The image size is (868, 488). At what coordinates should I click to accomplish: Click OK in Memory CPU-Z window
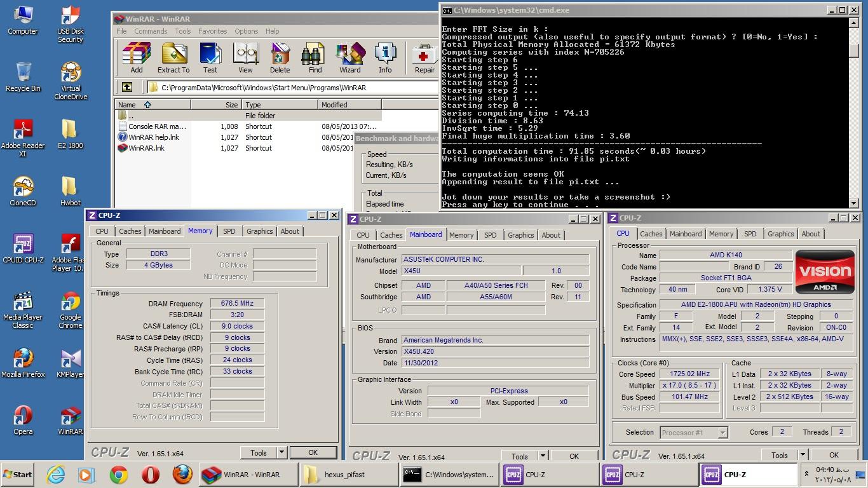coord(313,452)
